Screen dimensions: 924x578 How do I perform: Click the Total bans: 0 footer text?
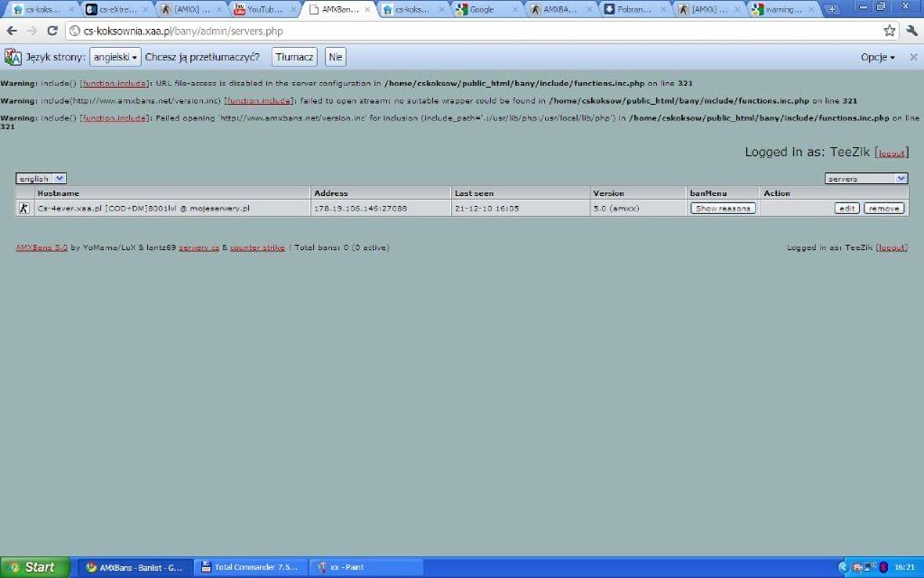(x=342, y=247)
